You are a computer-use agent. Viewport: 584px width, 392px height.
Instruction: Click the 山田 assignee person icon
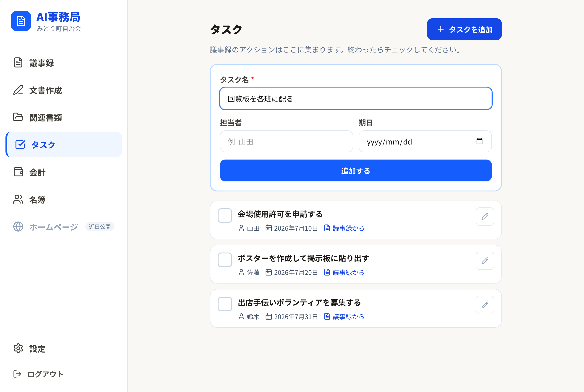click(241, 228)
